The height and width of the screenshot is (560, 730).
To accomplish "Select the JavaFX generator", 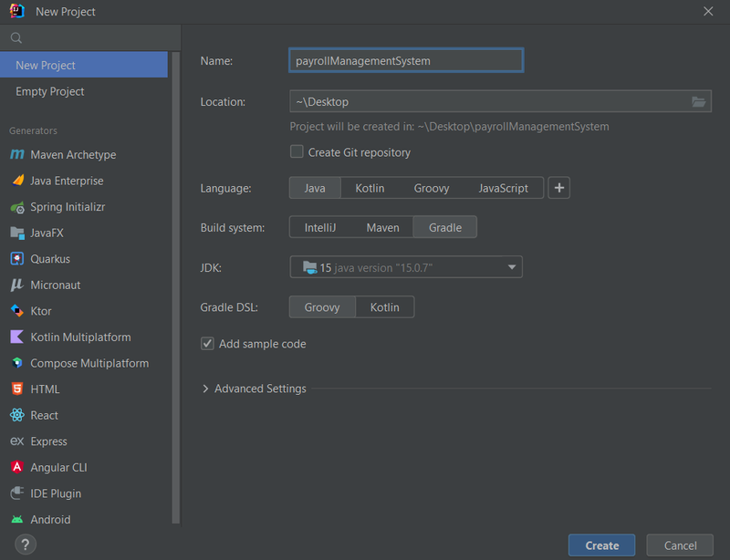I will coord(50,233).
